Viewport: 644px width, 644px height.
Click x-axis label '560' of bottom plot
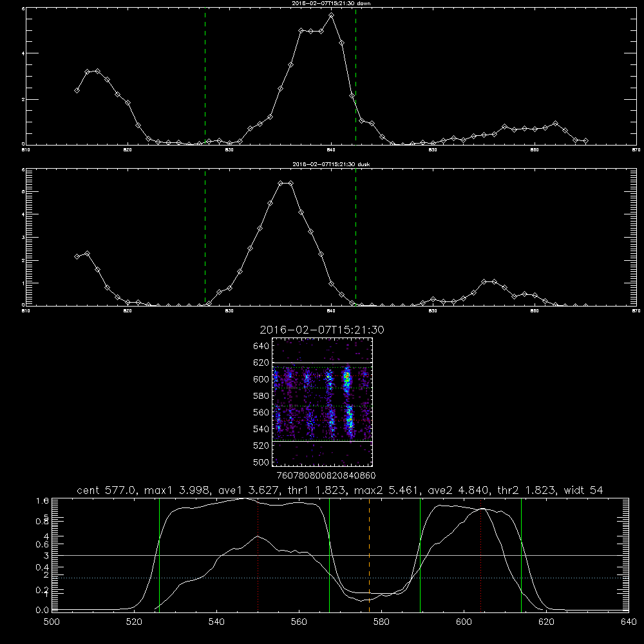click(299, 622)
